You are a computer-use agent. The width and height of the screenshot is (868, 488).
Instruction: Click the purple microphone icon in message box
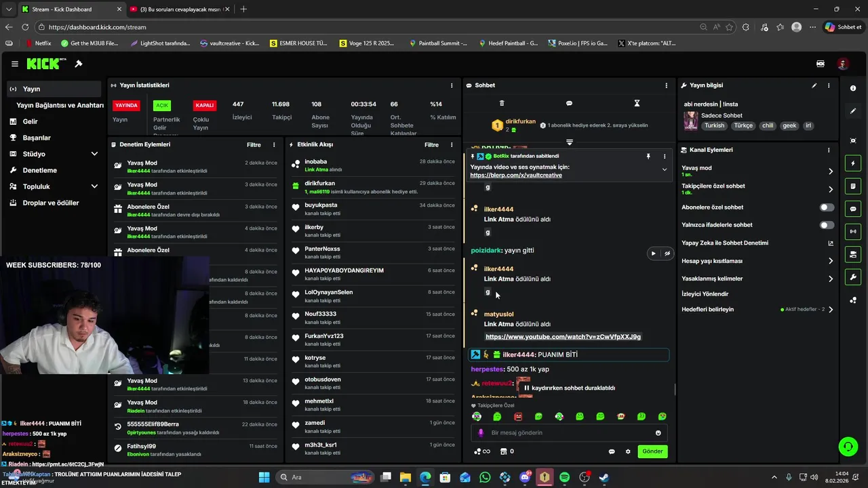click(481, 433)
